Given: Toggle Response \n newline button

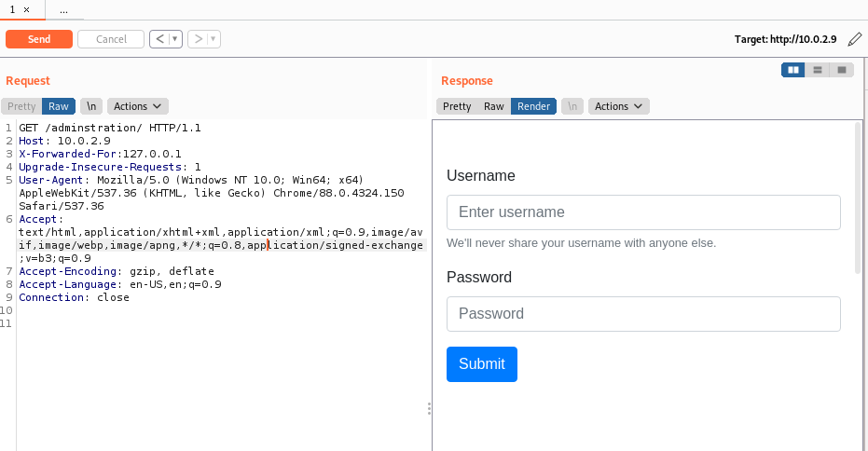Looking at the screenshot, I should click(x=572, y=106).
